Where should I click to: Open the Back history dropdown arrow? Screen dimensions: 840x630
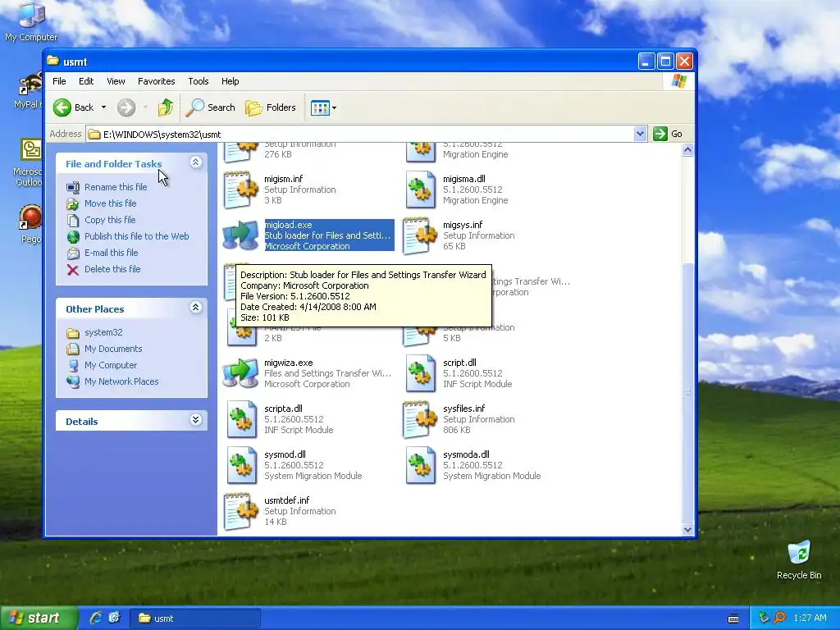tap(103, 107)
